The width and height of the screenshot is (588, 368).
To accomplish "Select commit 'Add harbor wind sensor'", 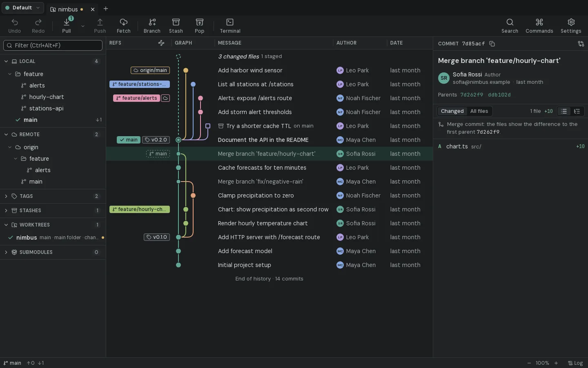I will click(269, 70).
